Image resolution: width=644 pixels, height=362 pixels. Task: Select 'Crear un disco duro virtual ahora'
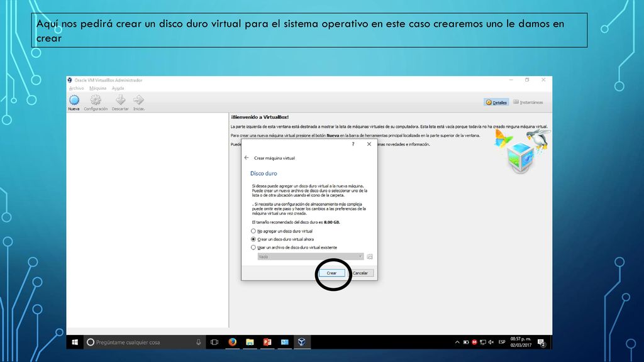pyautogui.click(x=282, y=239)
